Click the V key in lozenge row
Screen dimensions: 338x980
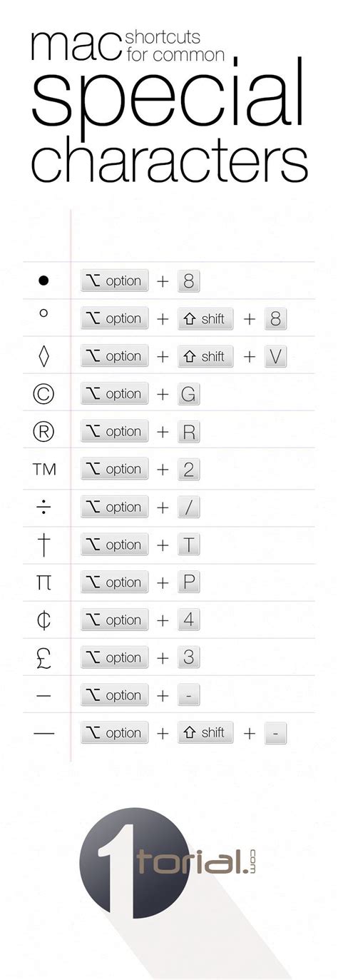point(275,356)
